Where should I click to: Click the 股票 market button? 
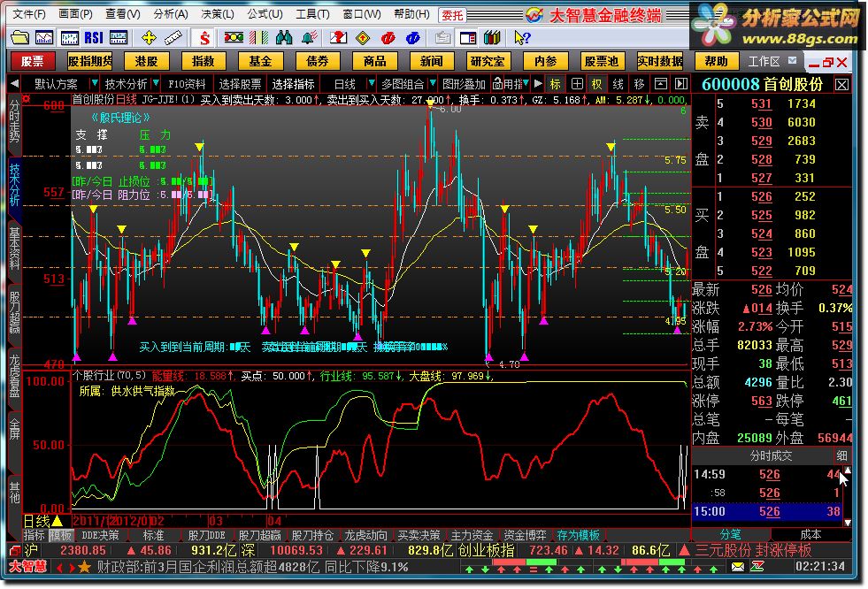[x=33, y=61]
